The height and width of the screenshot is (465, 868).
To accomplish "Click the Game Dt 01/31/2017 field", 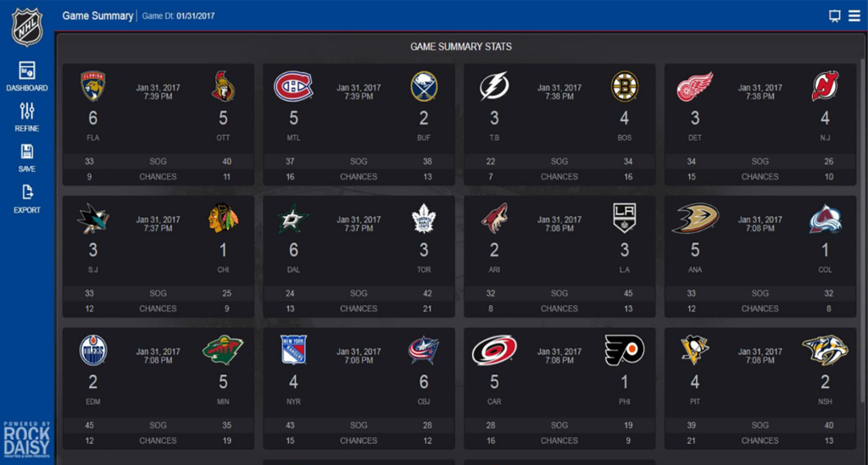I will tap(178, 16).
